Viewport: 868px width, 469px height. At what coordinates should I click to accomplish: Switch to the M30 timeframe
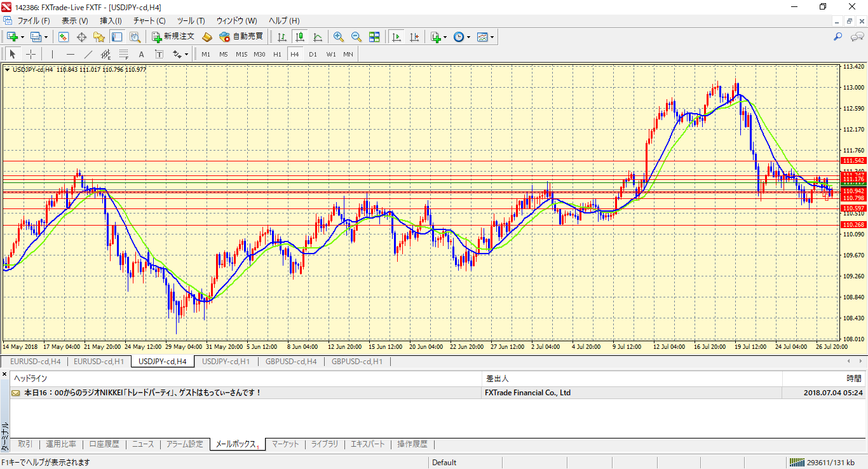click(259, 54)
